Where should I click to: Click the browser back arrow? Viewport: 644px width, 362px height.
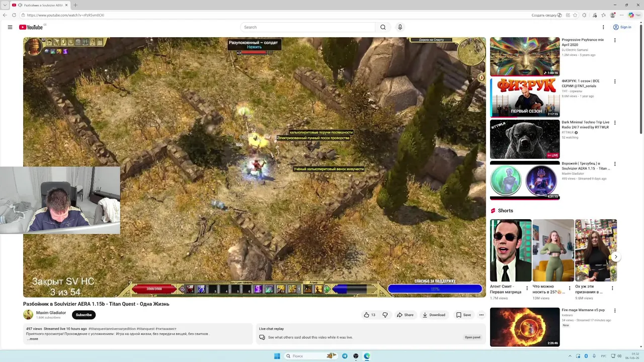[x=5, y=15]
